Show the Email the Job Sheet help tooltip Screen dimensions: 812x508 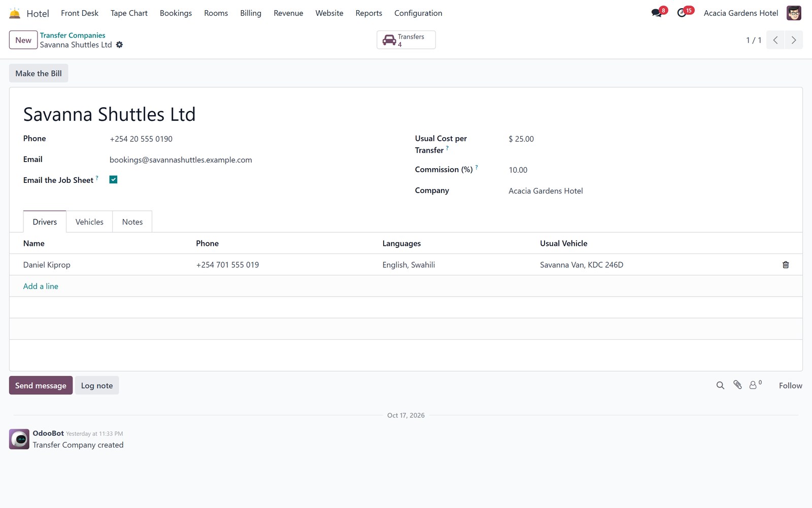pos(97,178)
